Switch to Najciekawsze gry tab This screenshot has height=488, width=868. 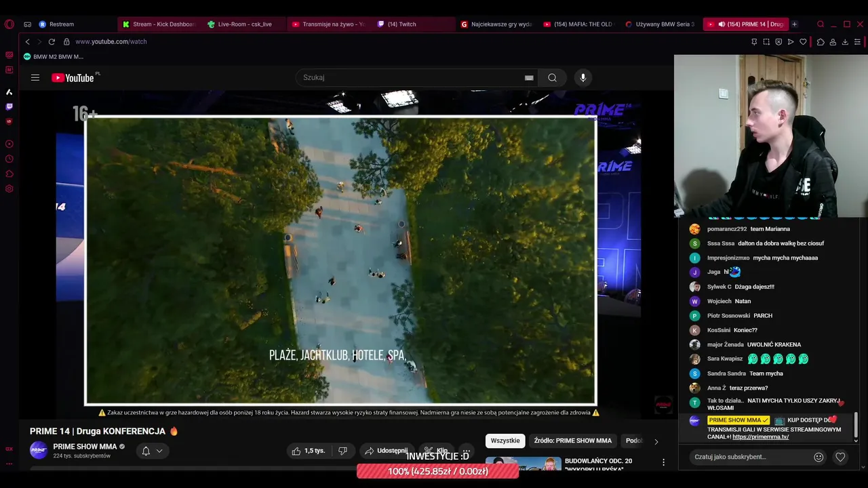(498, 24)
